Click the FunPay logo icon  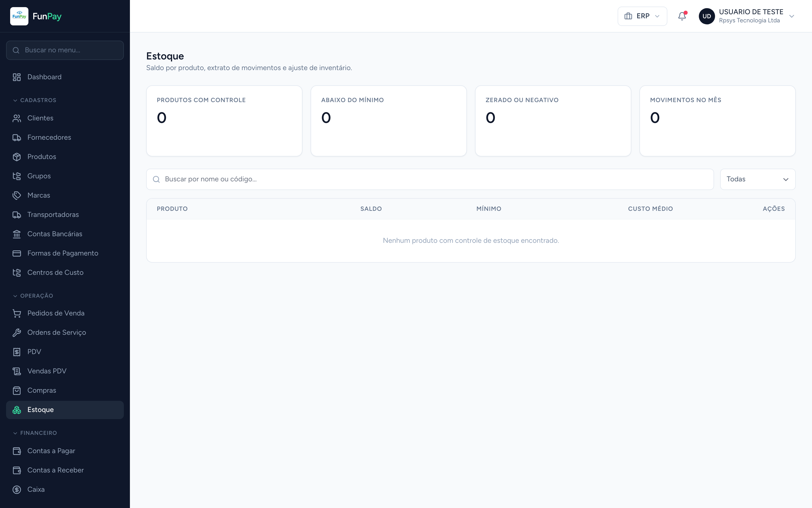click(x=19, y=16)
